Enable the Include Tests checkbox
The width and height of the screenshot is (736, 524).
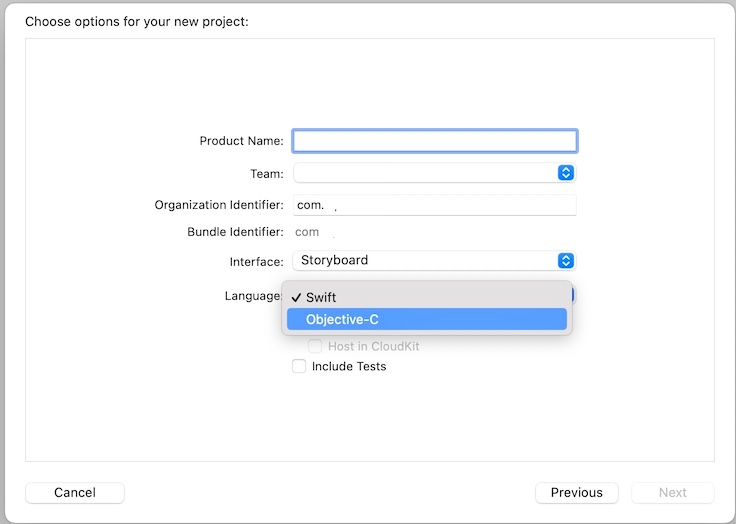[x=299, y=367]
